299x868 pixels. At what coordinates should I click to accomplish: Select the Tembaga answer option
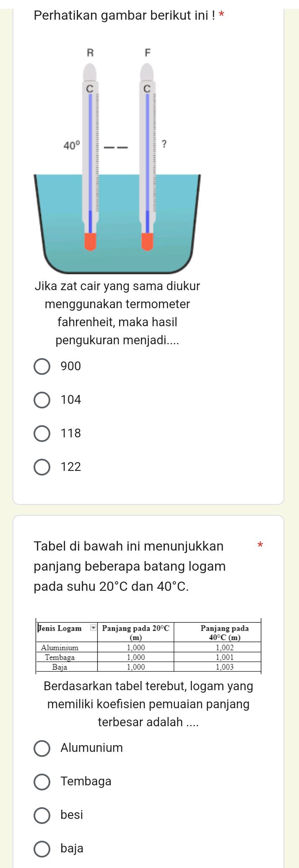pos(42,781)
